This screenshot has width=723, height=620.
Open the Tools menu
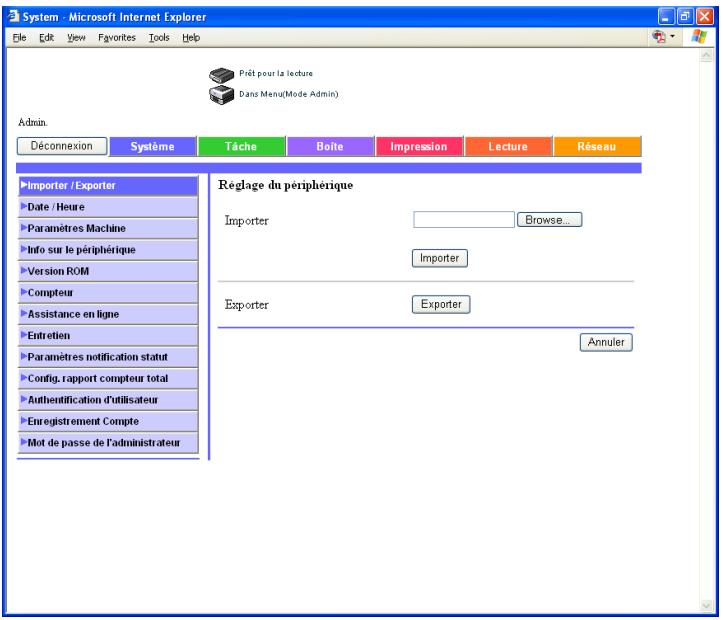click(159, 37)
